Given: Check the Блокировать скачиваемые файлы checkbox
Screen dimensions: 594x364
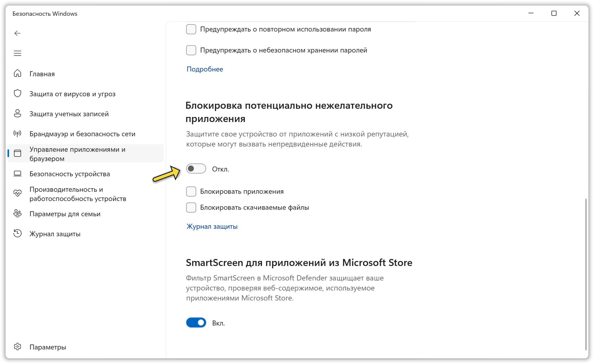Looking at the screenshot, I should coord(191,208).
